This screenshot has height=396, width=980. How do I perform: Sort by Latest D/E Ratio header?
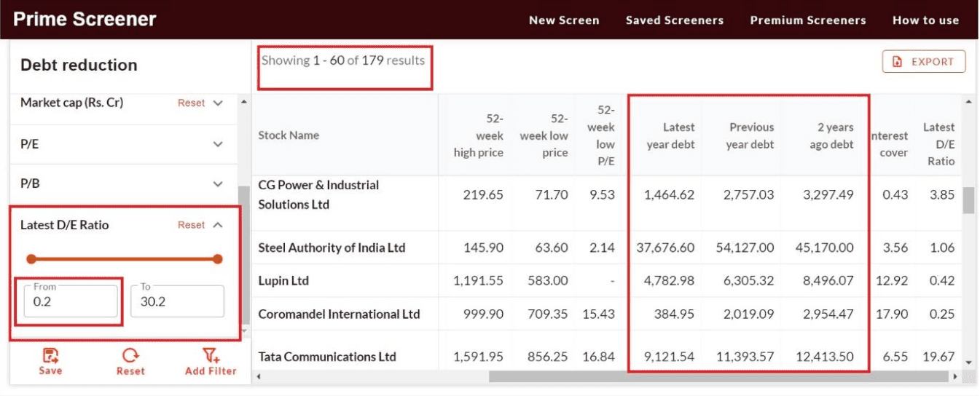click(x=939, y=144)
